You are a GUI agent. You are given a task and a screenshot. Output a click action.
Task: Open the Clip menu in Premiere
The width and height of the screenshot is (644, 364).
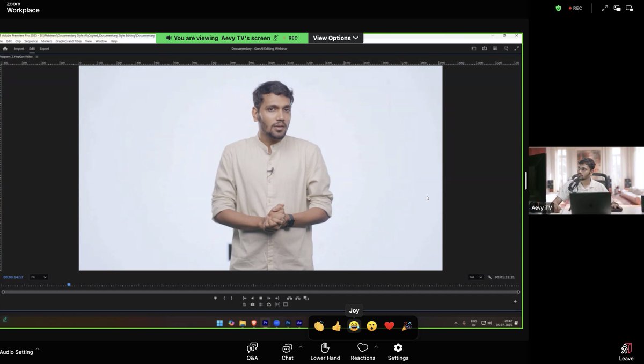tap(18, 41)
